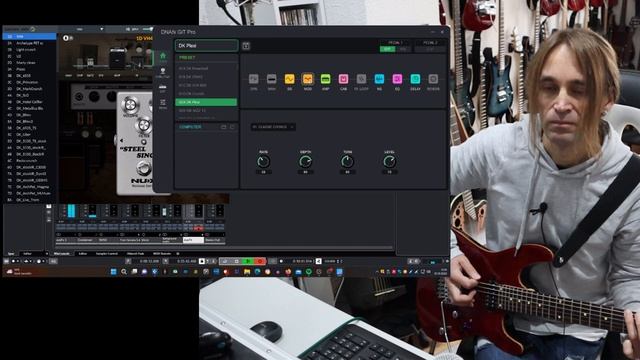Select the first grey compressor block in signal chain
This screenshot has height=360, width=640.
pos(253,79)
